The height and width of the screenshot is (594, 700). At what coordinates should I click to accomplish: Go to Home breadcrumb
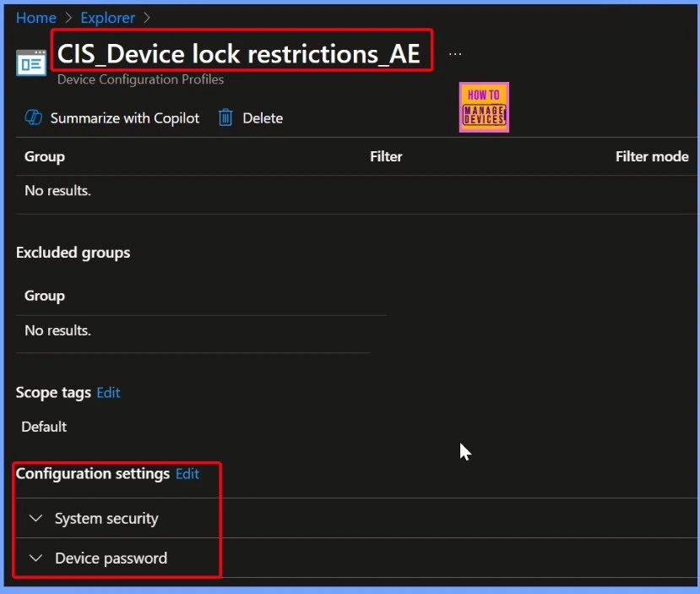[36, 18]
